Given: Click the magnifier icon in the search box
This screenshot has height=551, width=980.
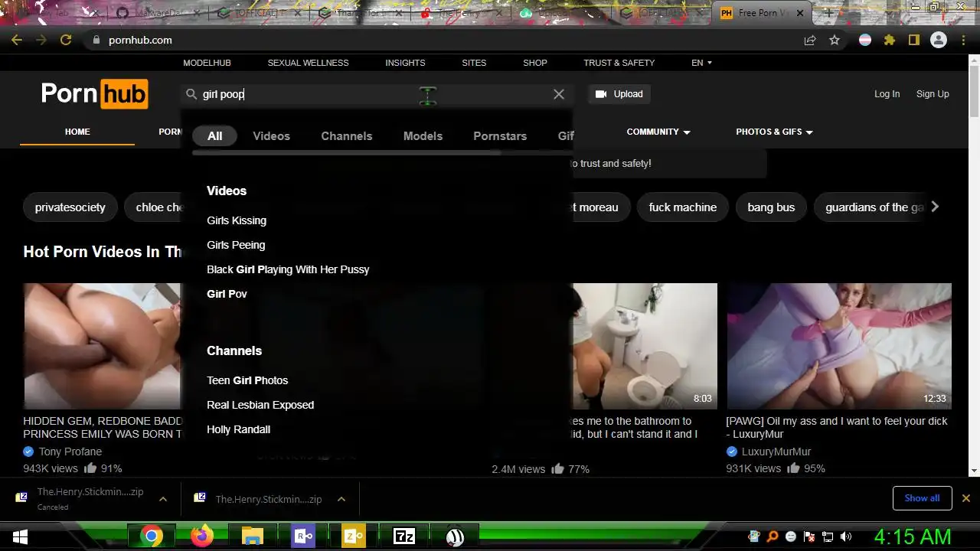Looking at the screenshot, I should [x=191, y=94].
